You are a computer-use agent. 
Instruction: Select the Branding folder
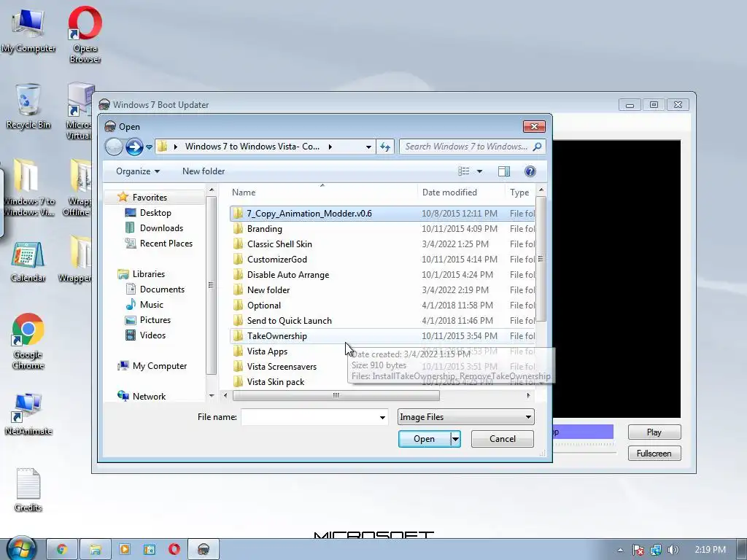[382, 228]
